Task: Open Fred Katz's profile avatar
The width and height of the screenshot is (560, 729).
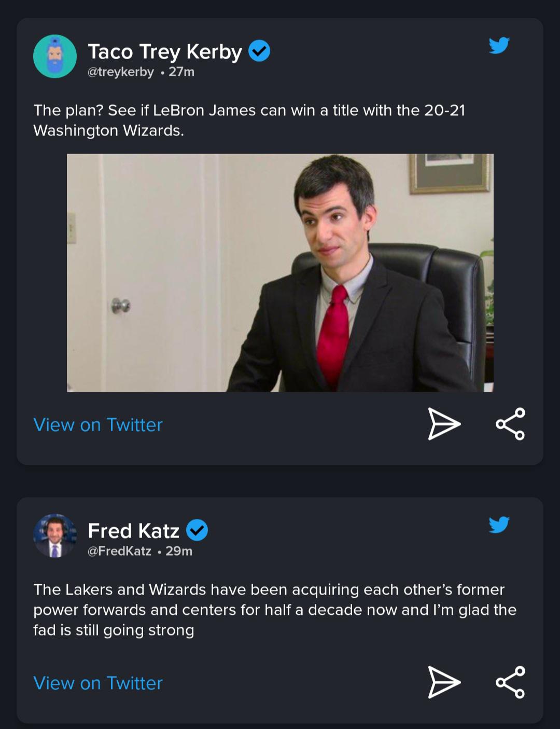Action: click(55, 536)
